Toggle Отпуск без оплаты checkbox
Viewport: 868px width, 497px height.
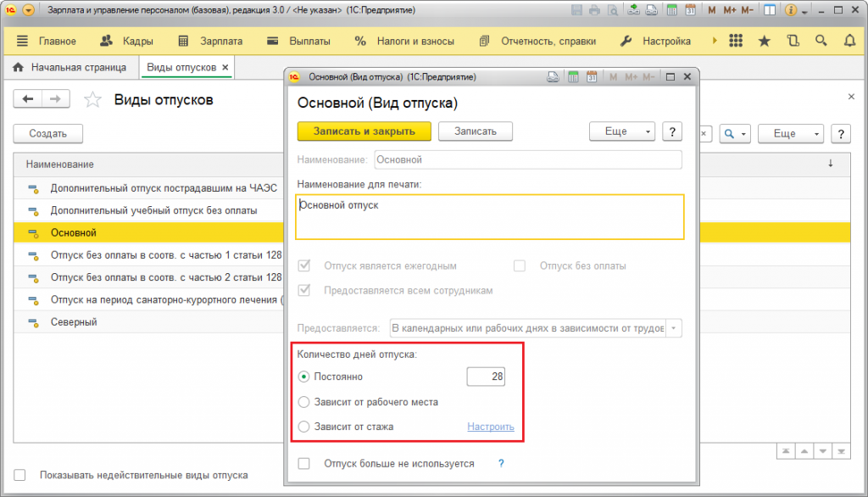(x=520, y=265)
